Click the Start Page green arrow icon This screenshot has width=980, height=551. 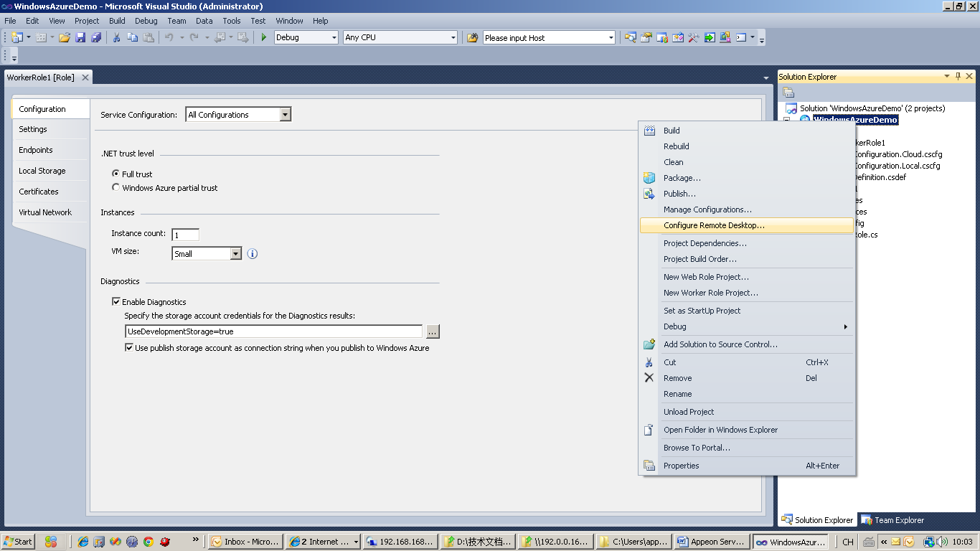[x=710, y=37]
